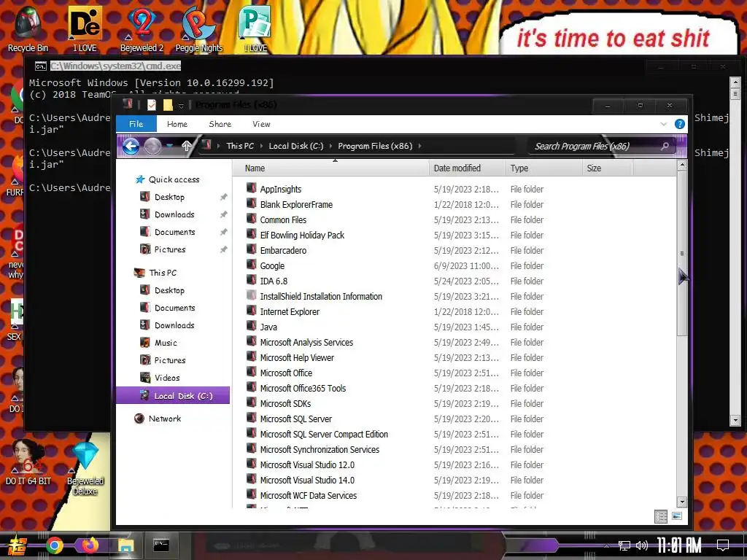Screen dimensions: 747x560
Task: Unpin Desktop from Quick access
Action: 223,197
